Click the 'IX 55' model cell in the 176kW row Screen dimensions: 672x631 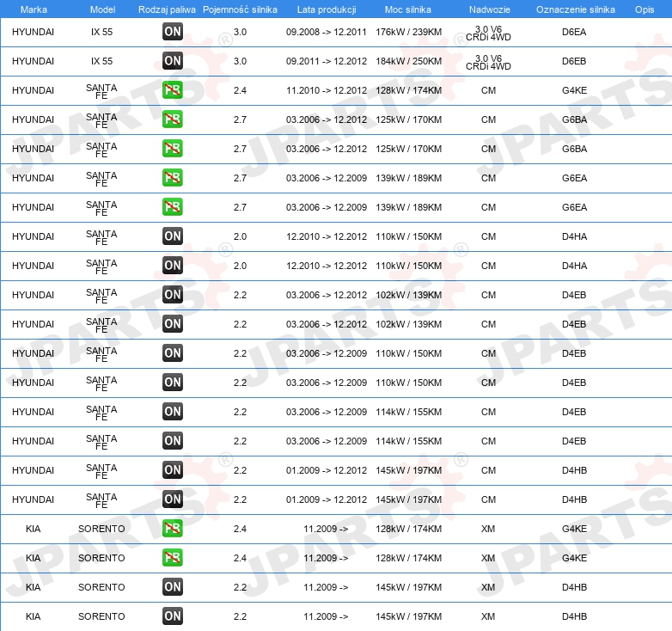[x=102, y=32]
